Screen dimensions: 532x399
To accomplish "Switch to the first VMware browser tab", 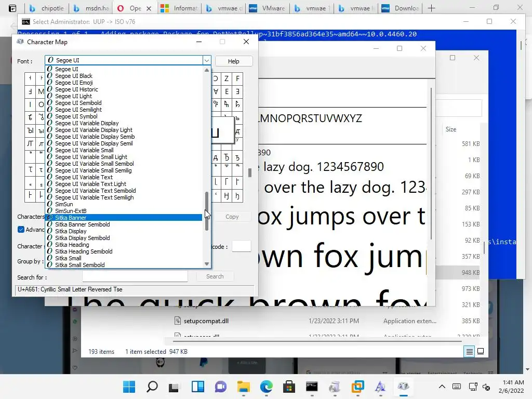I will point(268,8).
